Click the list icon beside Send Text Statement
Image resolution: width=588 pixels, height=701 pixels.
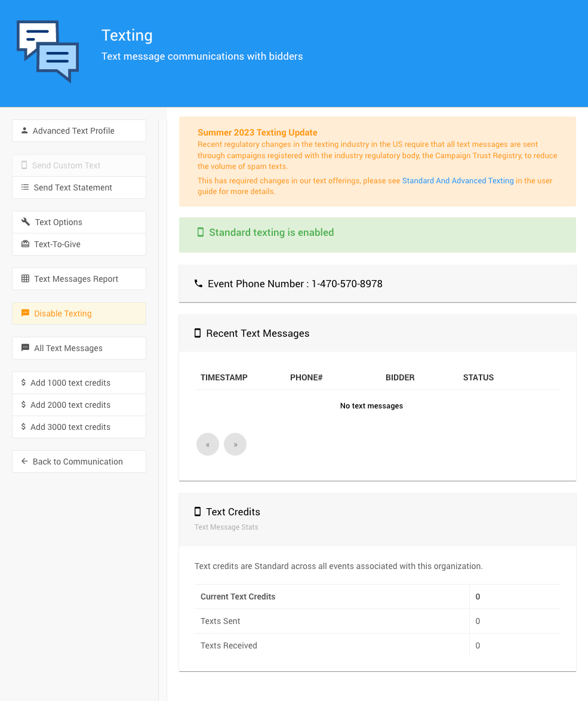click(x=25, y=187)
